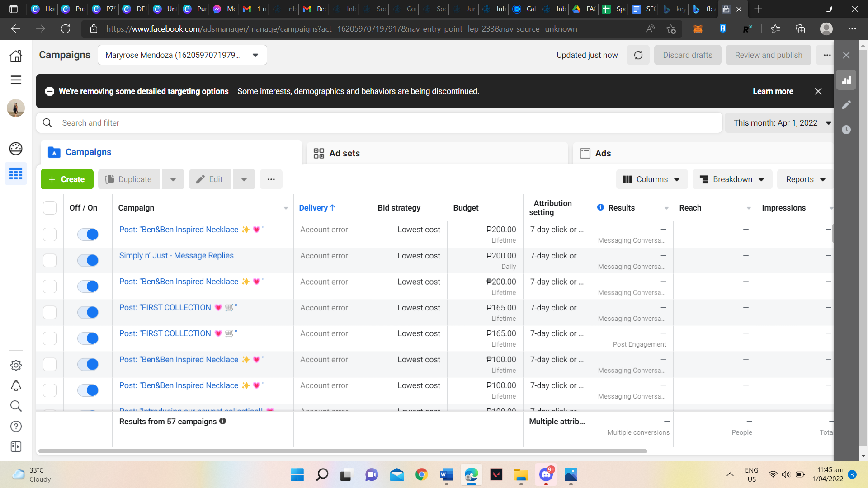The image size is (868, 488).
Task: Click the browser address bar URL
Action: pos(341,29)
